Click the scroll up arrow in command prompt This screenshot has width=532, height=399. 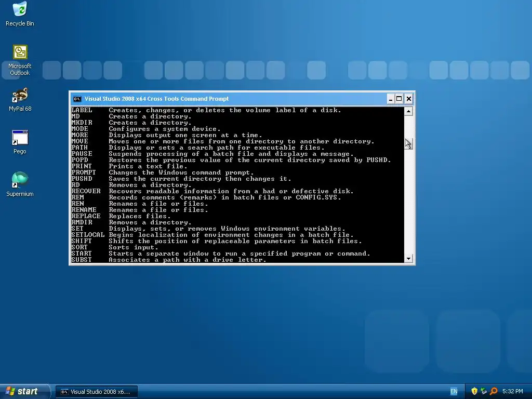pos(408,111)
